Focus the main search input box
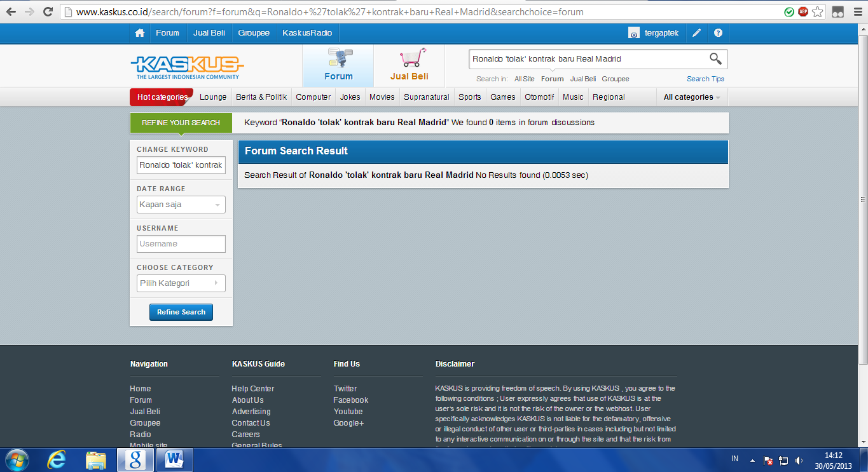 pyautogui.click(x=588, y=59)
